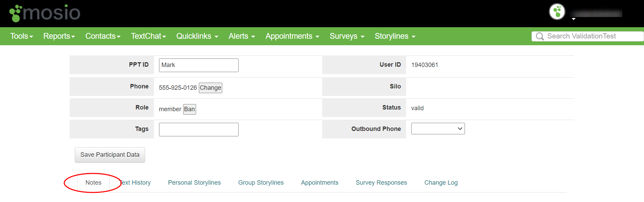The height and width of the screenshot is (202, 644).
Task: Open the Contacts dropdown menu
Action: (x=103, y=36)
